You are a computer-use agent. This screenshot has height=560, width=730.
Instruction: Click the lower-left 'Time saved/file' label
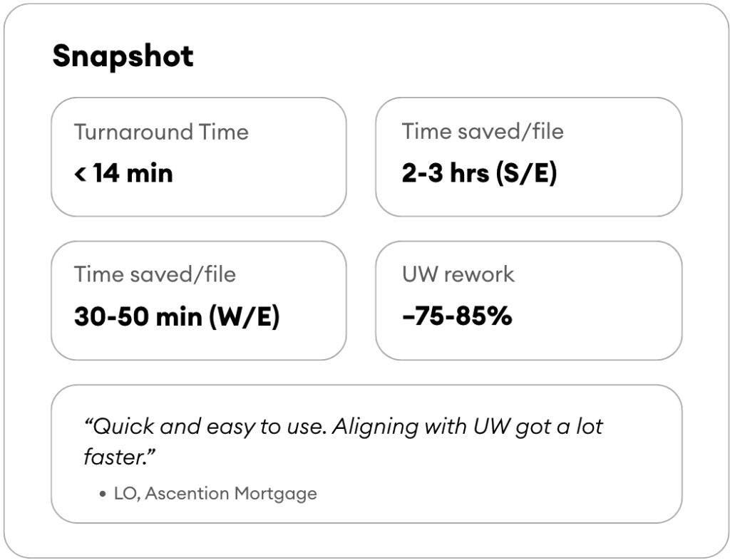[x=155, y=274]
